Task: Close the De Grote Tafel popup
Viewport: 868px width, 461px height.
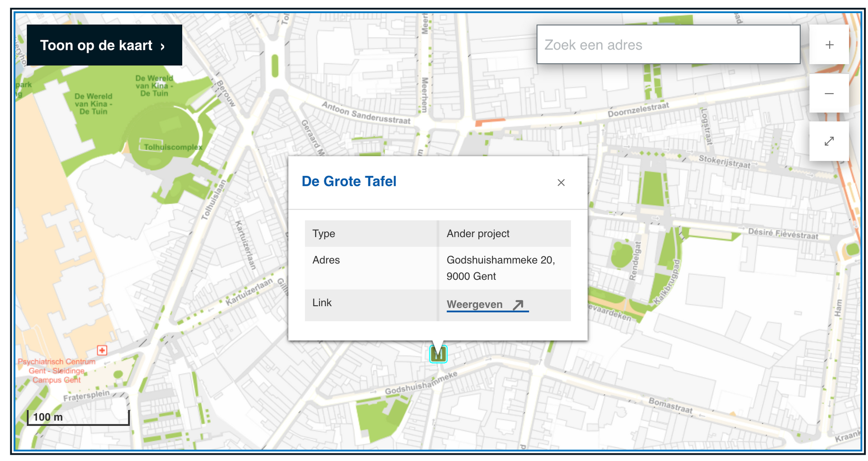Action: click(x=561, y=183)
